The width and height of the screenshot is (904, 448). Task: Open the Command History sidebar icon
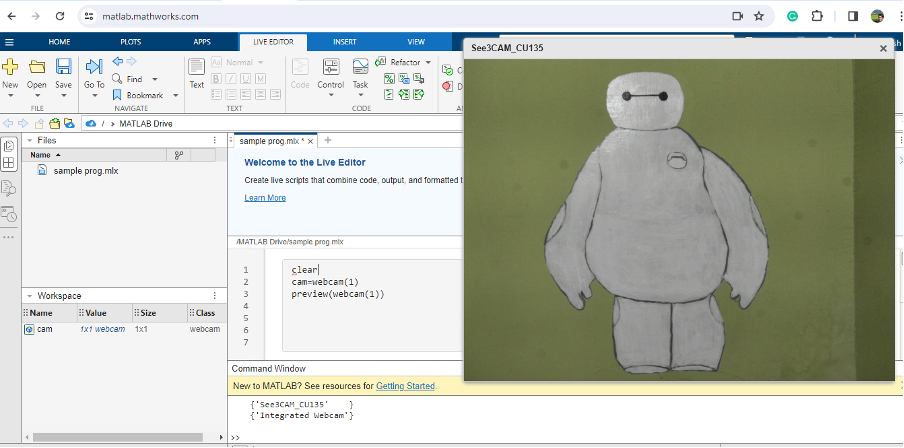coord(9,214)
